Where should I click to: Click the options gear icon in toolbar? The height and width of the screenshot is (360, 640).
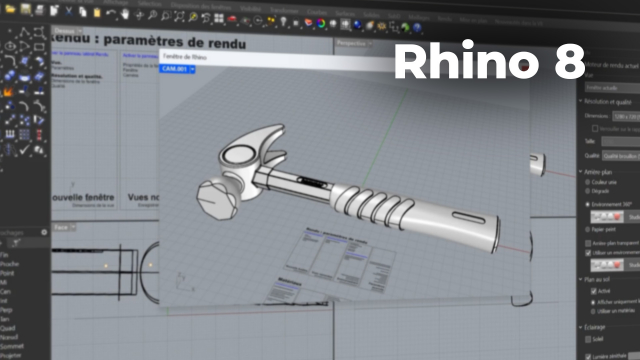pos(382,26)
